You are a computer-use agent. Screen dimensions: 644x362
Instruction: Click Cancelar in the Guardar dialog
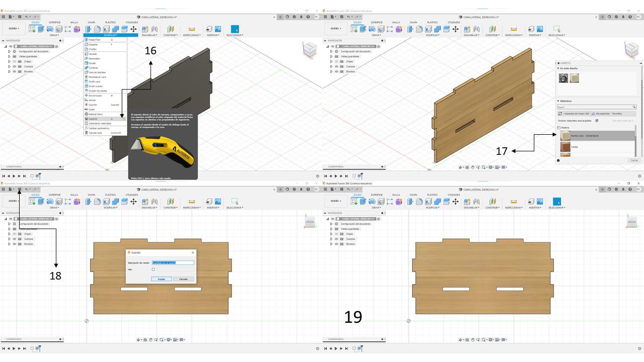coord(184,279)
